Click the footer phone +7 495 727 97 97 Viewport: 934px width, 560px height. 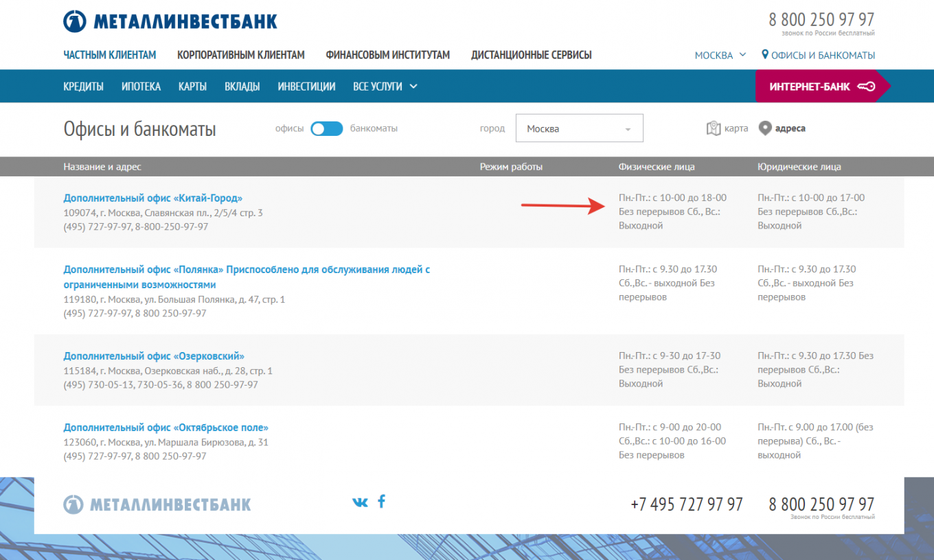(x=687, y=504)
